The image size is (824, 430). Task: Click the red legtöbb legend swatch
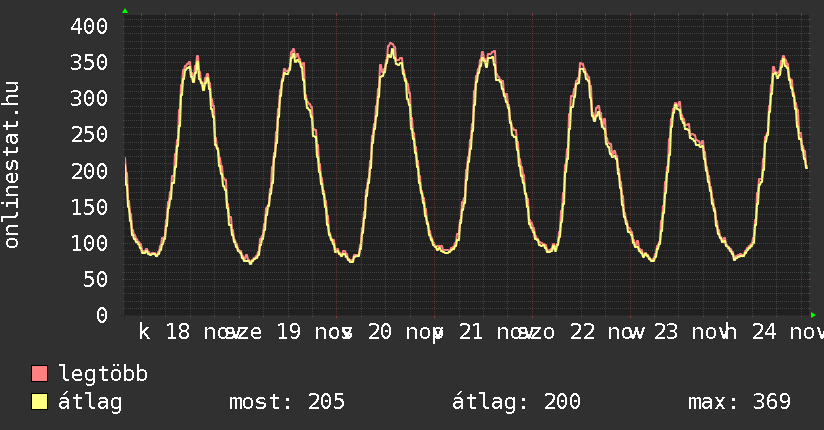(x=40, y=375)
